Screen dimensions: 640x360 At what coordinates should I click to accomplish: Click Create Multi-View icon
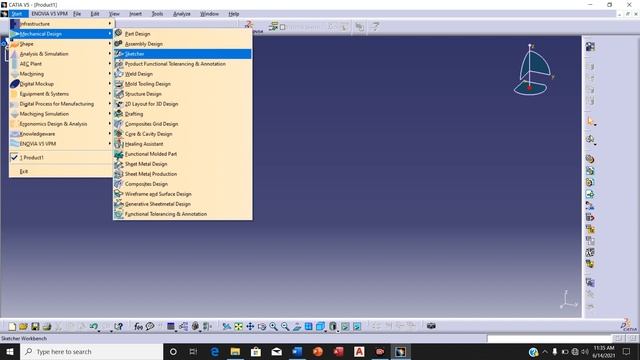(309, 326)
